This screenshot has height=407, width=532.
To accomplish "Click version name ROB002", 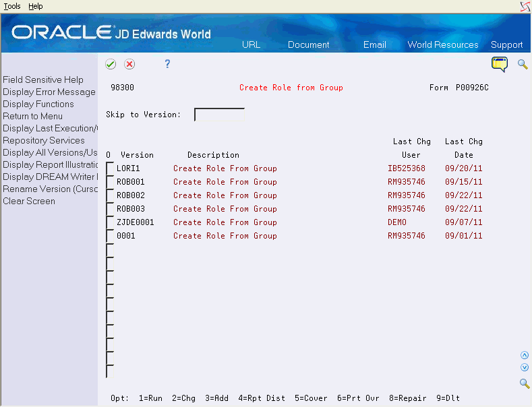I will point(131,195).
